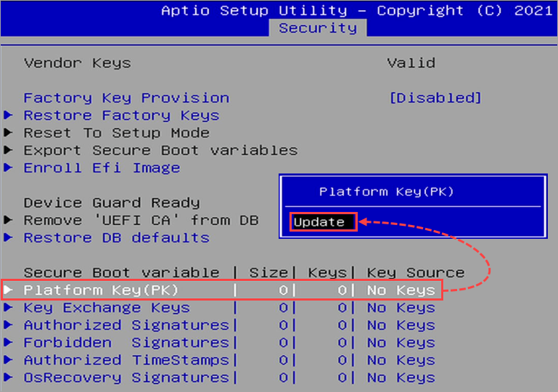Viewport: 558px width, 392px height.
Task: Choose Enroll Efi Image option
Action: [x=102, y=168]
